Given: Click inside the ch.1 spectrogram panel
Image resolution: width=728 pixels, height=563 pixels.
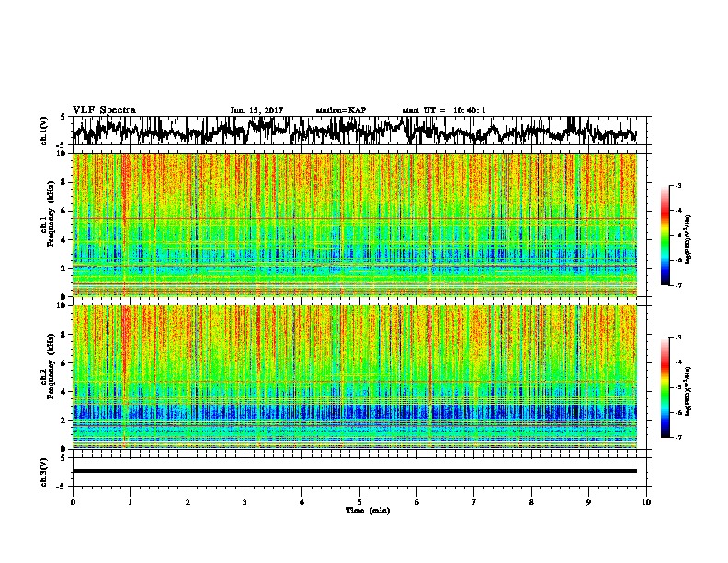Looking at the screenshot, I should (x=355, y=224).
